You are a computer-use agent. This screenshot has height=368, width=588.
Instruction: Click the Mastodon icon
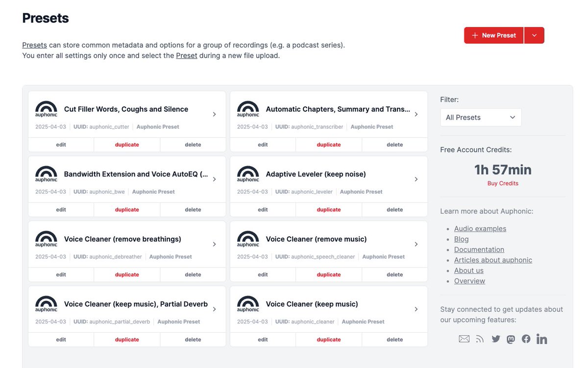(511, 339)
